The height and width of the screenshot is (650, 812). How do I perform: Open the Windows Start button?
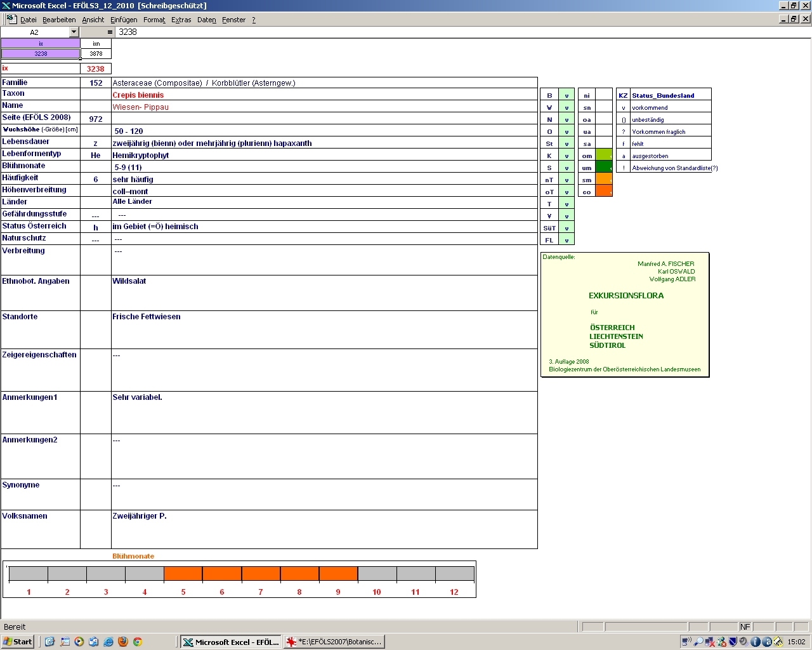point(18,642)
